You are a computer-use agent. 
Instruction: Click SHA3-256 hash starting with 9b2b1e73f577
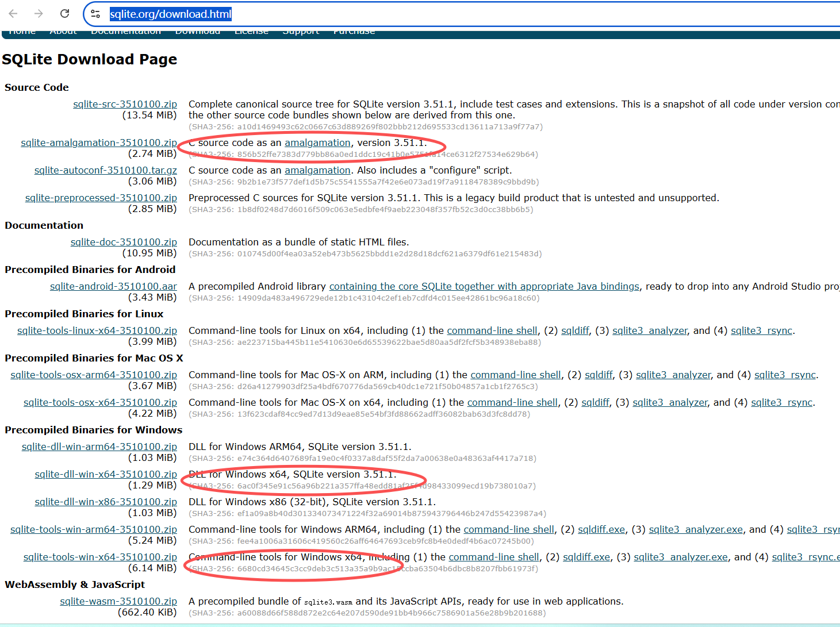click(x=364, y=182)
